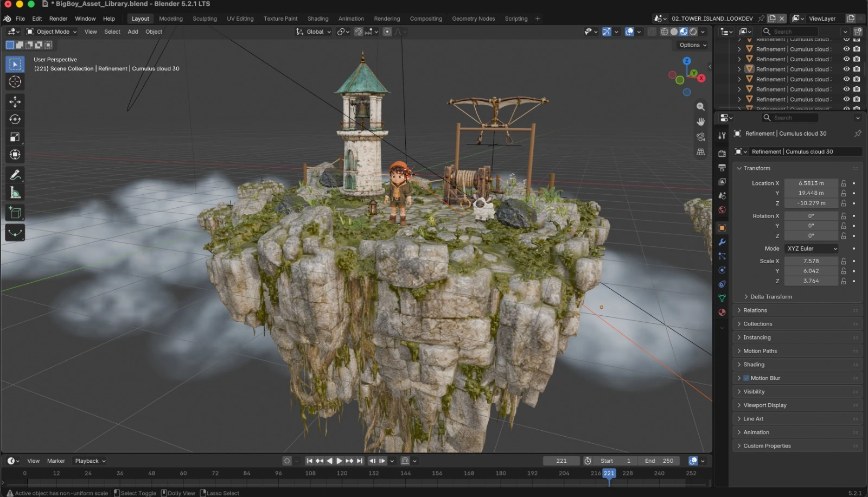Screen dimensions: 868x497
Task: Toggle proportional editing in header
Action: tap(387, 32)
